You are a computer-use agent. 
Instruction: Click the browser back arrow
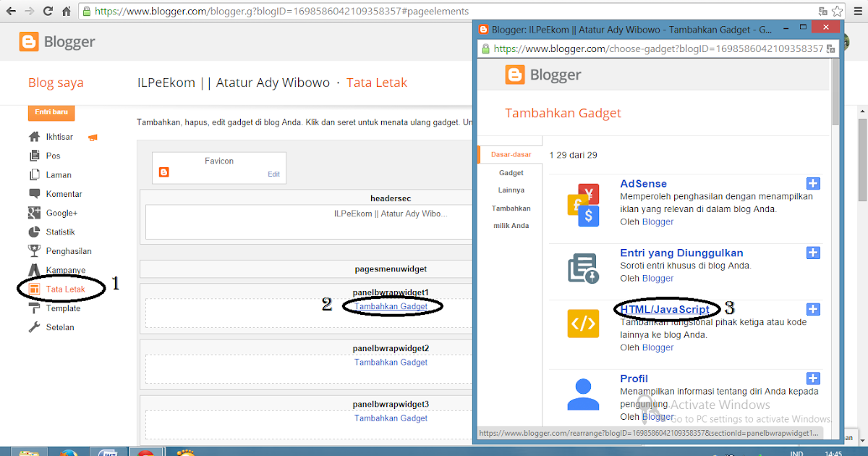[10, 11]
